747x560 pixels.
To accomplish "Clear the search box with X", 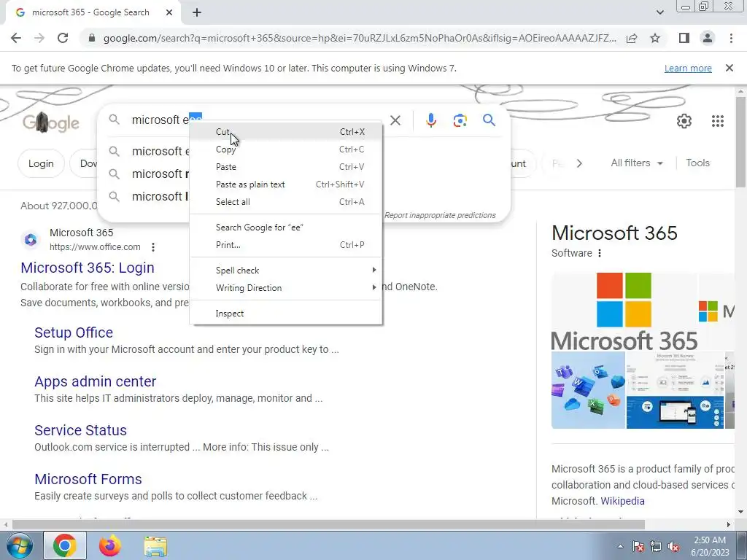I will coord(395,120).
